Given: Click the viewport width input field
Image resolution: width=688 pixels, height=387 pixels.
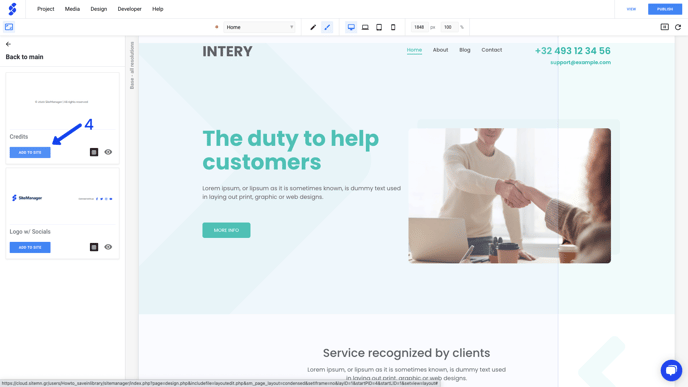Looking at the screenshot, I should point(419,27).
